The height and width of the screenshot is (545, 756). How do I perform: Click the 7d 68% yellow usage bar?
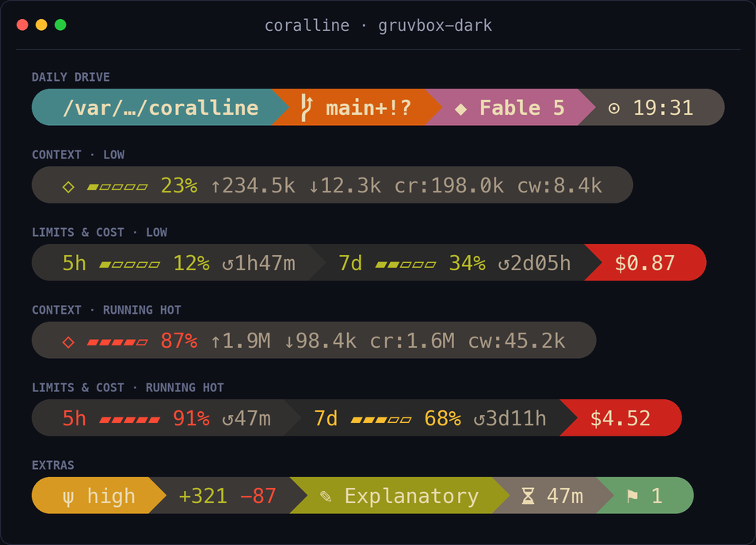click(x=381, y=420)
